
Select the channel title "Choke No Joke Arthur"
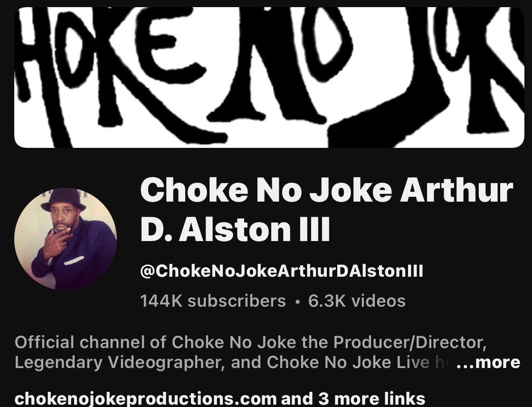pos(327,190)
